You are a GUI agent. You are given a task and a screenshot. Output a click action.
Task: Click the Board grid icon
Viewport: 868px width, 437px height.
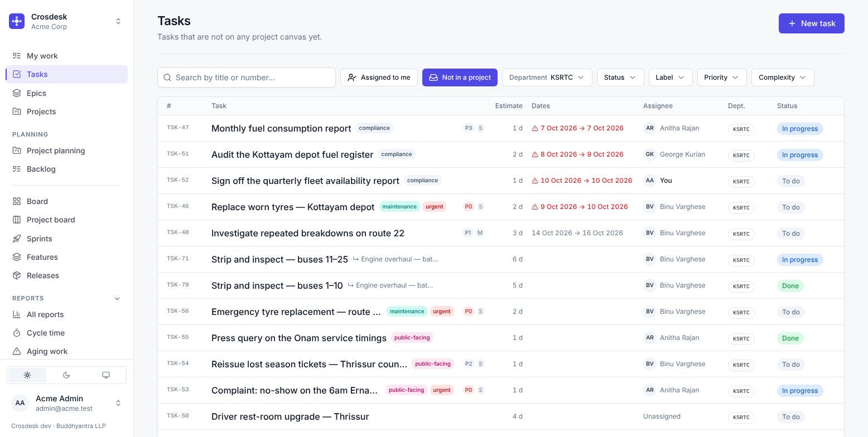pyautogui.click(x=17, y=201)
